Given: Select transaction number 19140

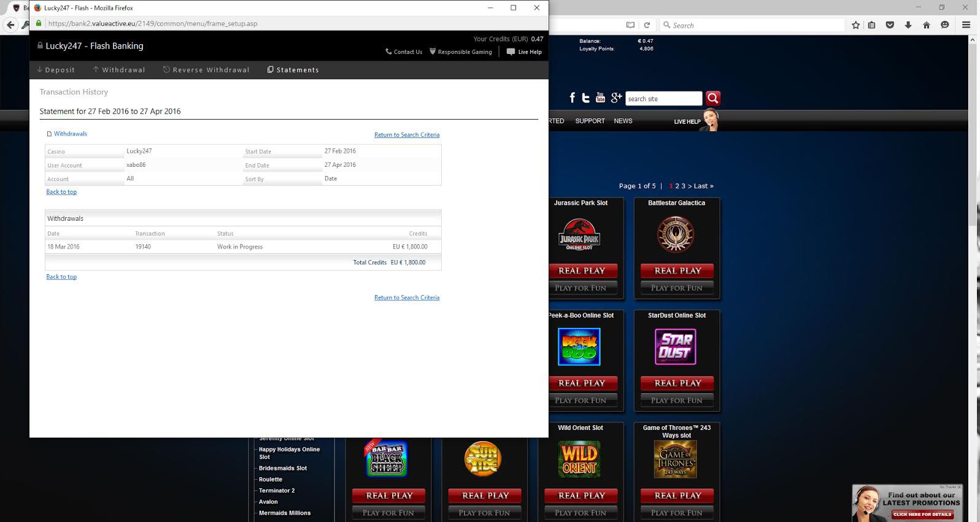Looking at the screenshot, I should click(143, 247).
